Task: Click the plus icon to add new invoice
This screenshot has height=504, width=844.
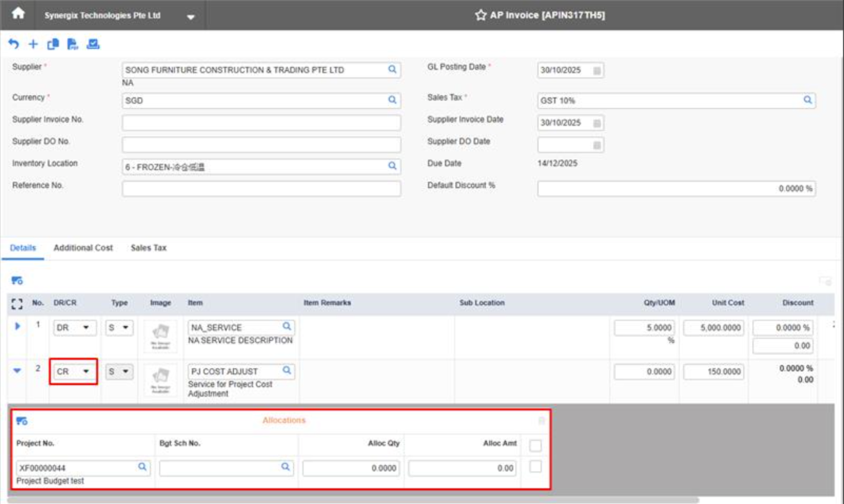Action: tap(34, 44)
